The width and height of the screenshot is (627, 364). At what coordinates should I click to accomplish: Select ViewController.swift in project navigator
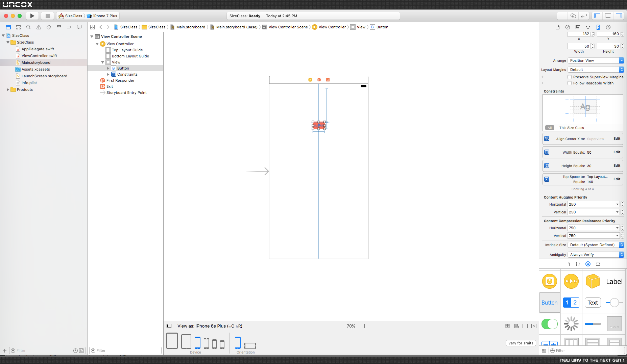click(39, 56)
